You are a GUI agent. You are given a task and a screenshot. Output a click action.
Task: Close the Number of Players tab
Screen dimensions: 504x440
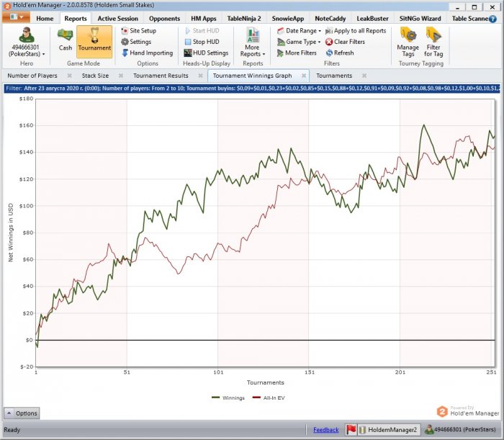tap(69, 76)
